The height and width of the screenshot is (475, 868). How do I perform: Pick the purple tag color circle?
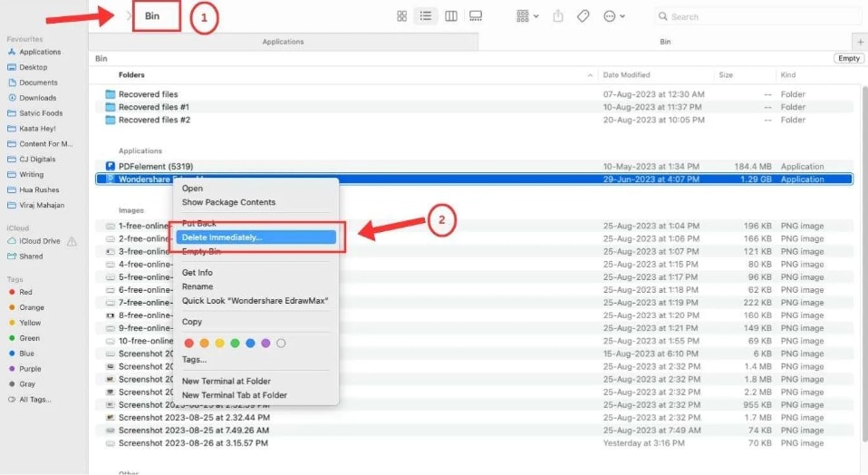pos(265,344)
